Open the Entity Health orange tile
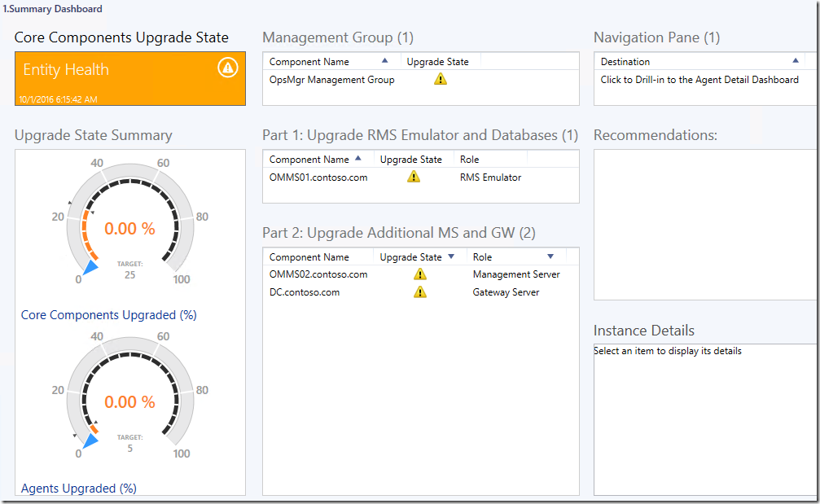 130,78
